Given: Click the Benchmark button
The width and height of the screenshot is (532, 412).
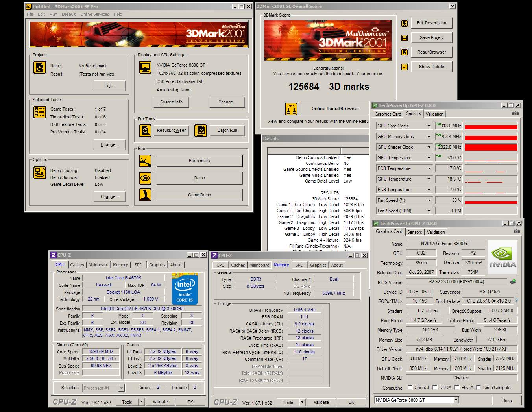Looking at the screenshot, I should click(x=199, y=161).
